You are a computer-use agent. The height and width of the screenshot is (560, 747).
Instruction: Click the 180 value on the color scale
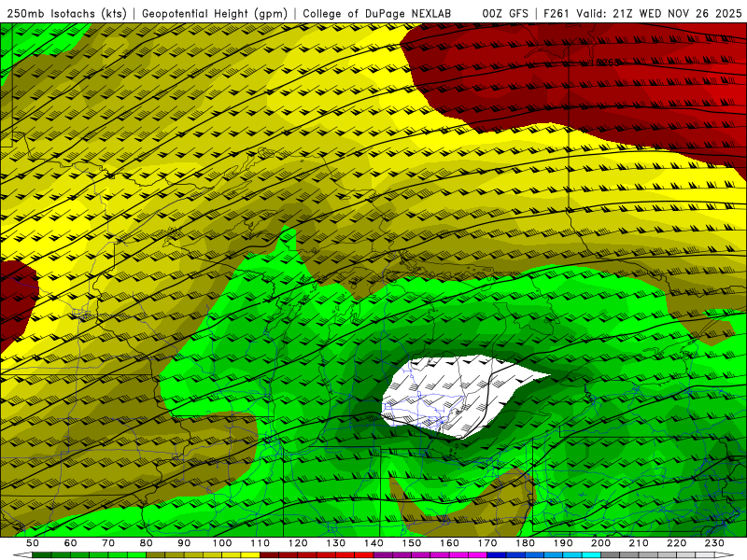[525, 543]
